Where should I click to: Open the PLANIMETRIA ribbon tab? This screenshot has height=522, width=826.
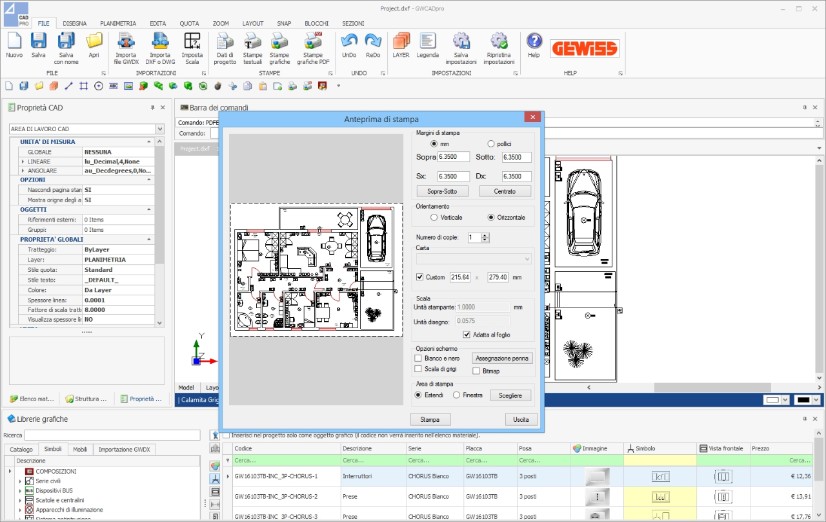pos(118,23)
